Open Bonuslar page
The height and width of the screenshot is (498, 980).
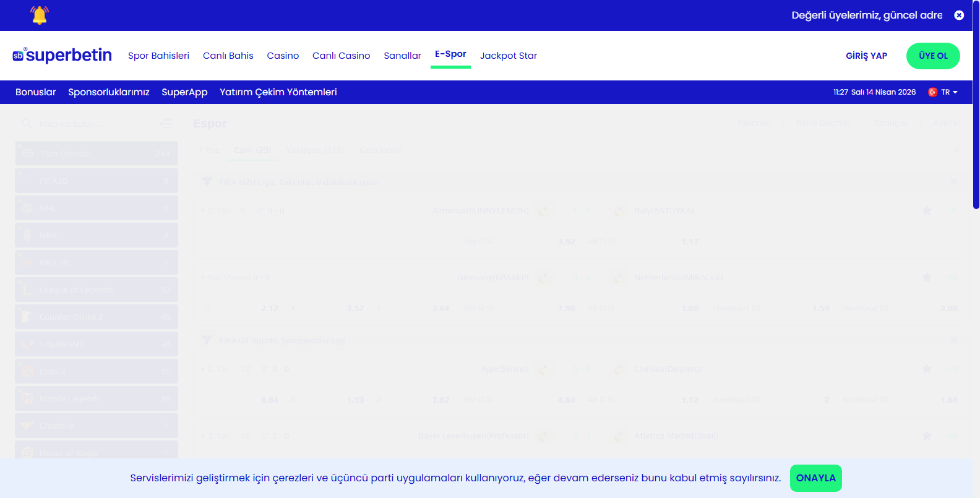[x=36, y=92]
